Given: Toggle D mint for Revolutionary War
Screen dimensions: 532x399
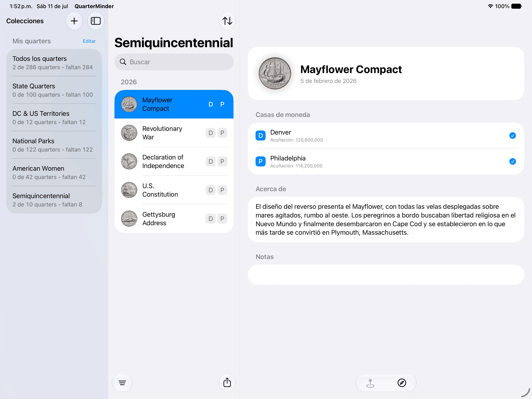Looking at the screenshot, I should coord(211,133).
